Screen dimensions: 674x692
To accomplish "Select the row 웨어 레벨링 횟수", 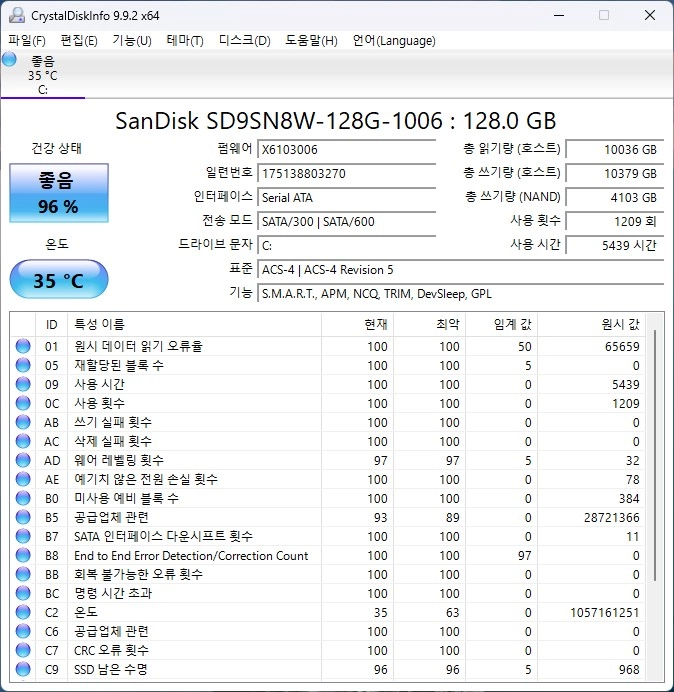I will [x=328, y=460].
